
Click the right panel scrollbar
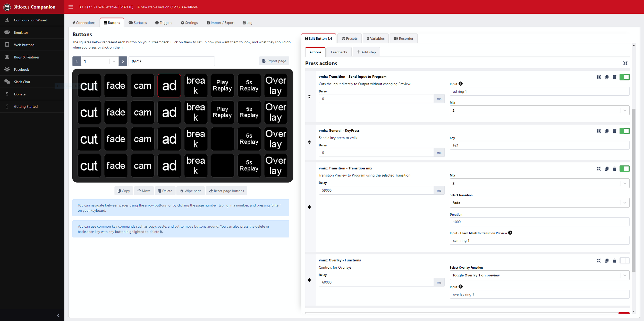[634, 190]
